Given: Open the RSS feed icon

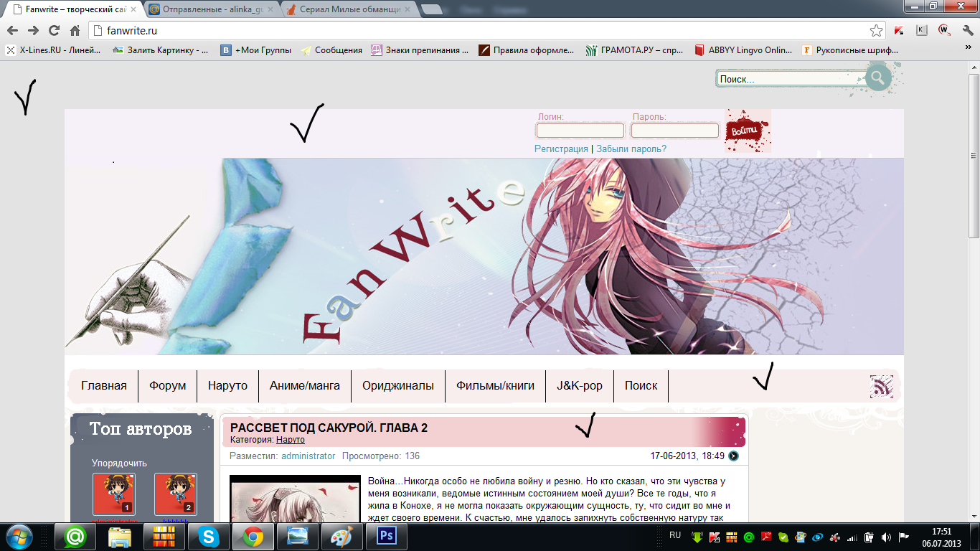Looking at the screenshot, I should [882, 387].
